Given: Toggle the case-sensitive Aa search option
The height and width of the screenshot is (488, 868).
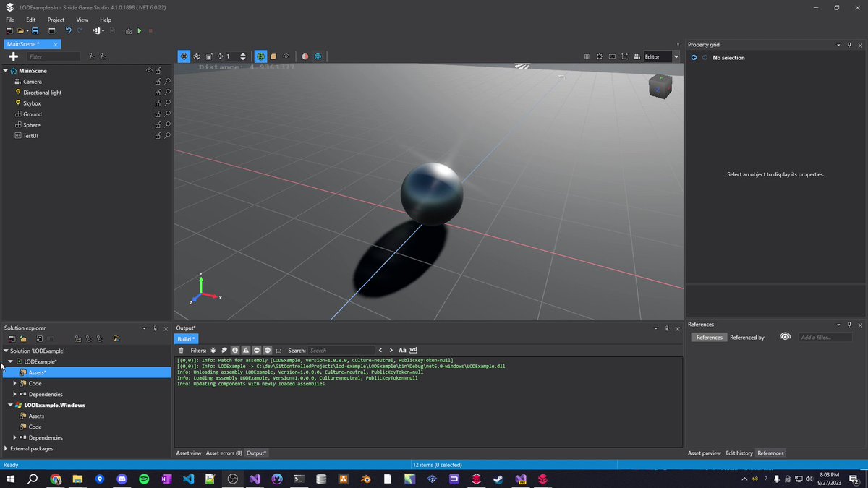Looking at the screenshot, I should coord(403,350).
